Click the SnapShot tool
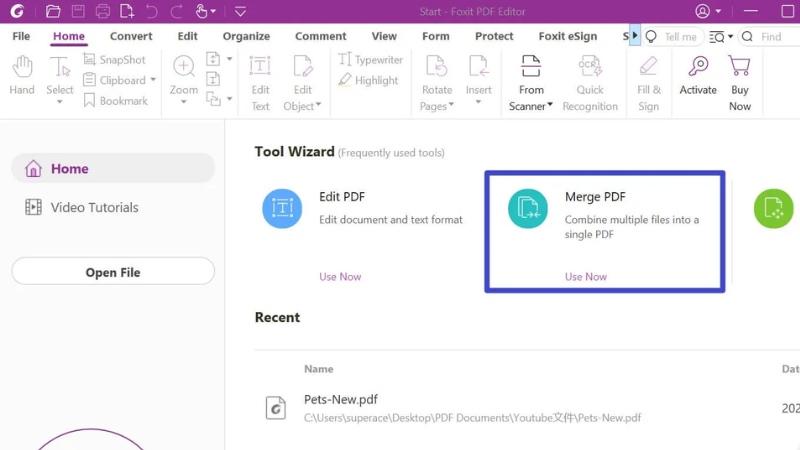 [x=115, y=60]
